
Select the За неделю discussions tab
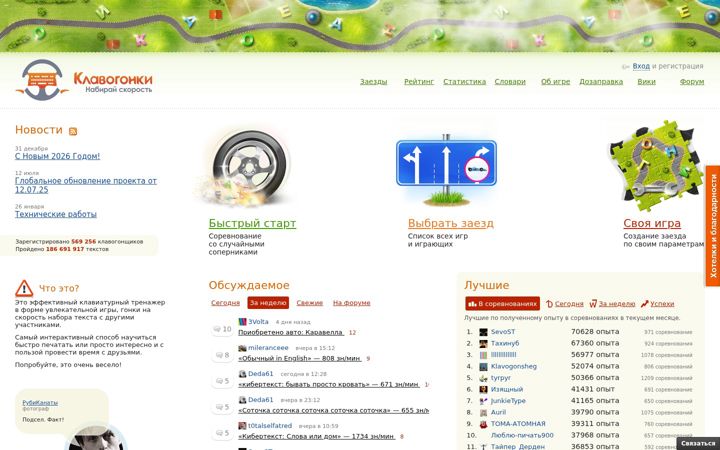point(268,303)
